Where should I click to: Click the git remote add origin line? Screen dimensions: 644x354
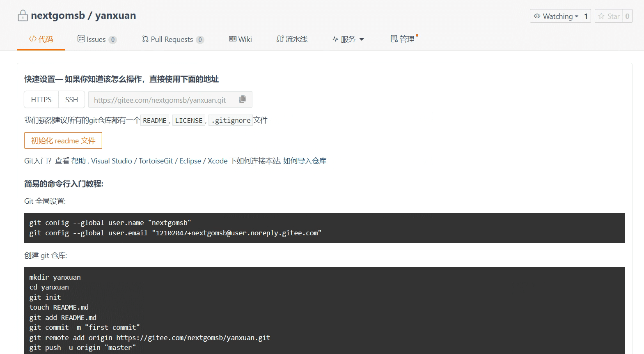(150, 338)
